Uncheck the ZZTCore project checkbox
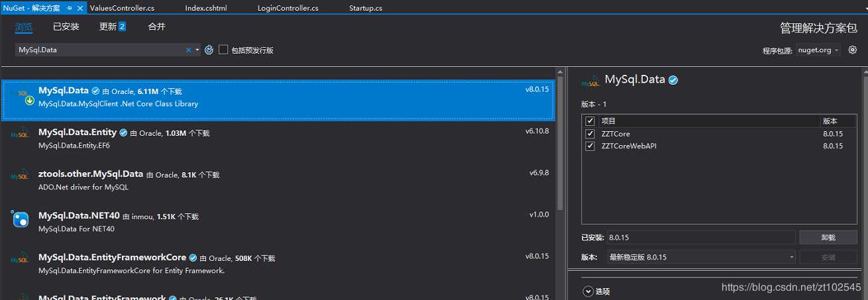868x300 pixels. (590, 134)
